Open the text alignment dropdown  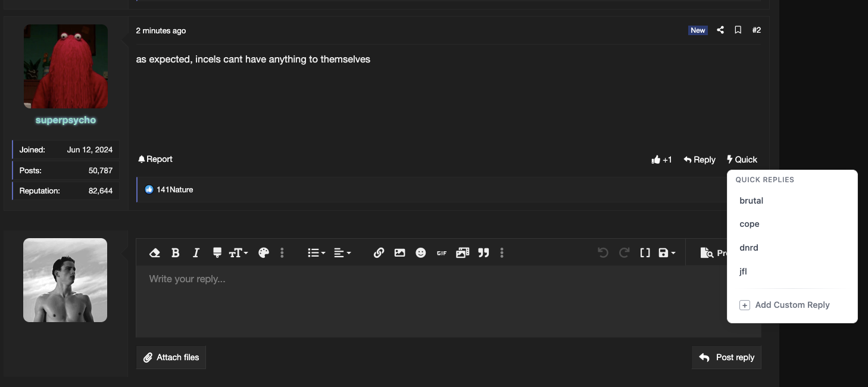(x=342, y=253)
